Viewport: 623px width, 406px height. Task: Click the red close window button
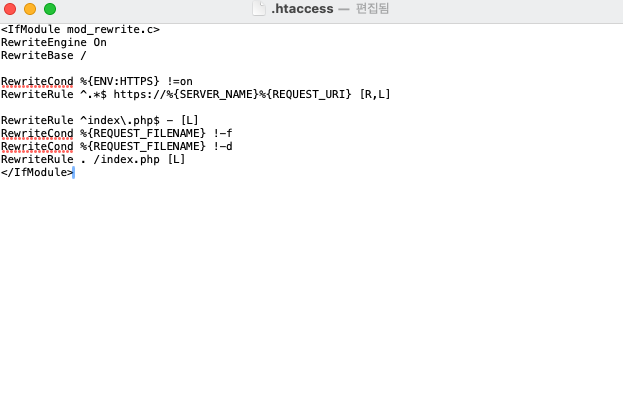pyautogui.click(x=10, y=9)
